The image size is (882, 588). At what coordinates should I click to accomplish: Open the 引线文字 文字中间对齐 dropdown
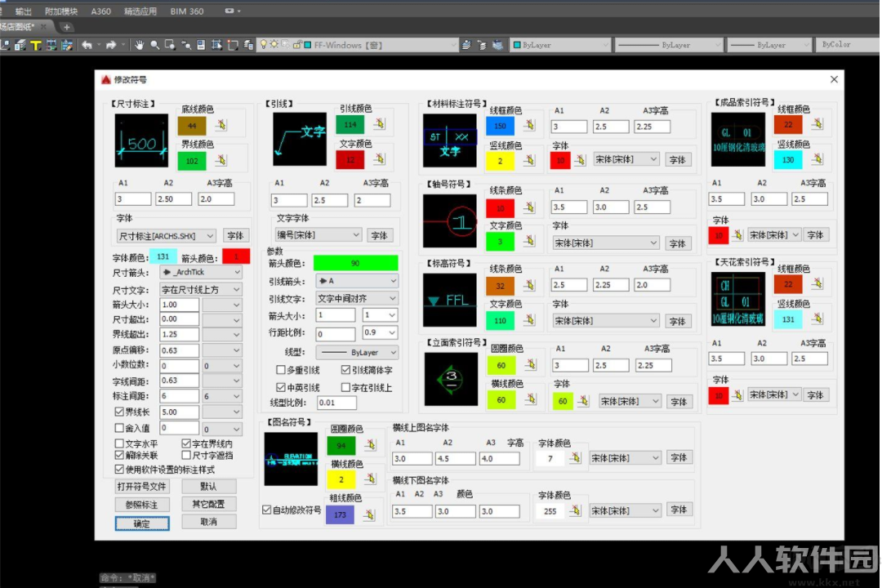[x=356, y=298]
